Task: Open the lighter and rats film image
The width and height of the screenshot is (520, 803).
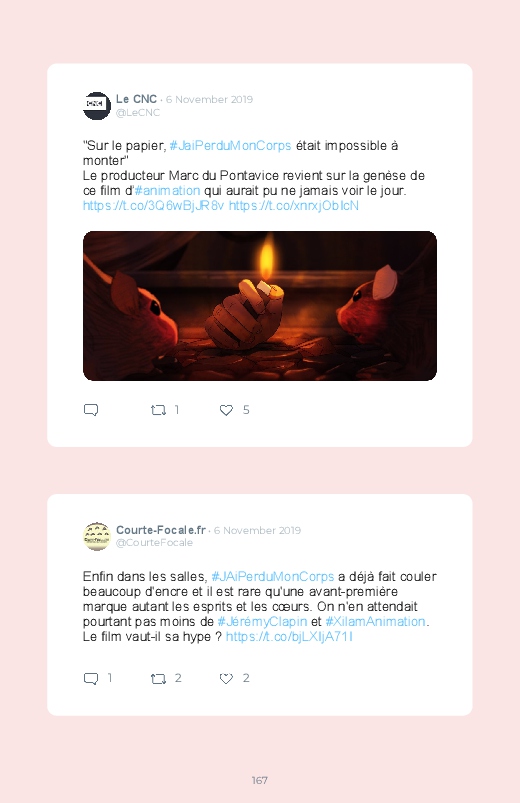Action: click(x=260, y=306)
